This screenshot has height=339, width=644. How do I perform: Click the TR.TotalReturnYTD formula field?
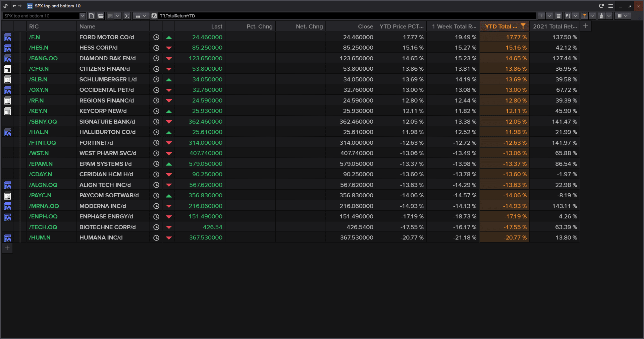347,16
